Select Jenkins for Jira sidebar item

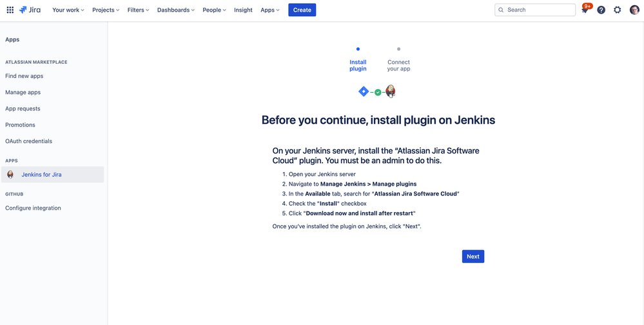tap(53, 175)
